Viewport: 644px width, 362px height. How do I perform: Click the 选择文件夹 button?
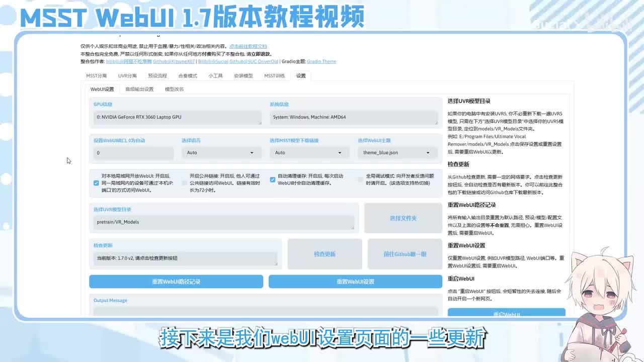pos(403,218)
